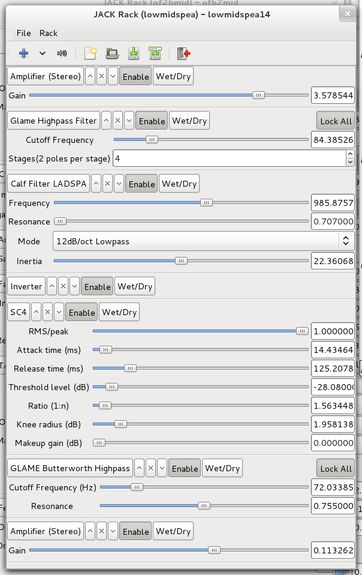The height and width of the screenshot is (575, 362).
Task: Click the Inertia value field 22.36068
Action: pyautogui.click(x=333, y=261)
